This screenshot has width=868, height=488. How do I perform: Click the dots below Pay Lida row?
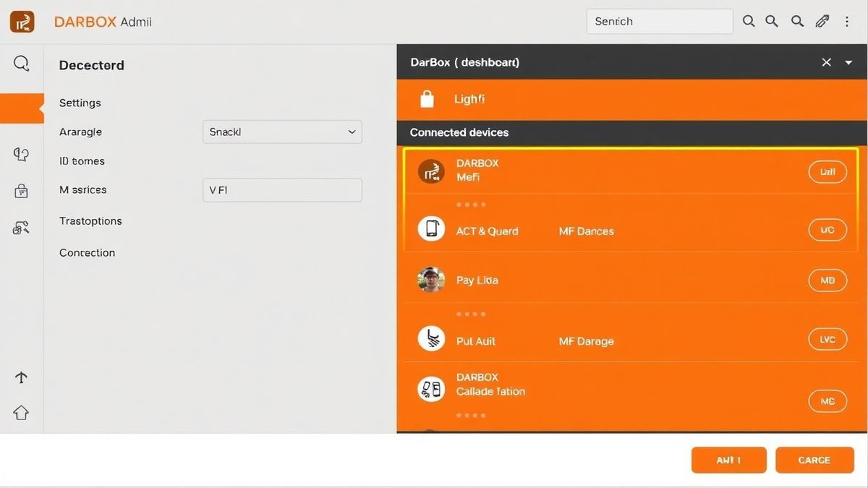(471, 314)
